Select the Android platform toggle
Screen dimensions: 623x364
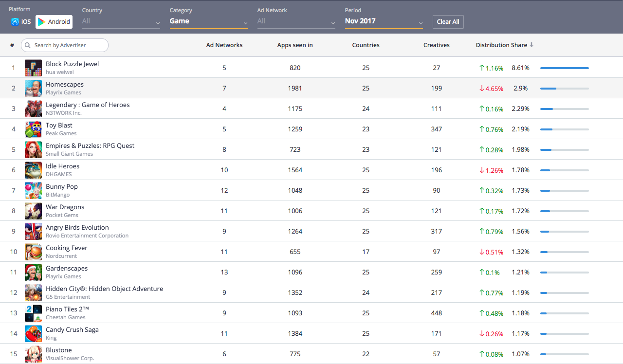(54, 21)
